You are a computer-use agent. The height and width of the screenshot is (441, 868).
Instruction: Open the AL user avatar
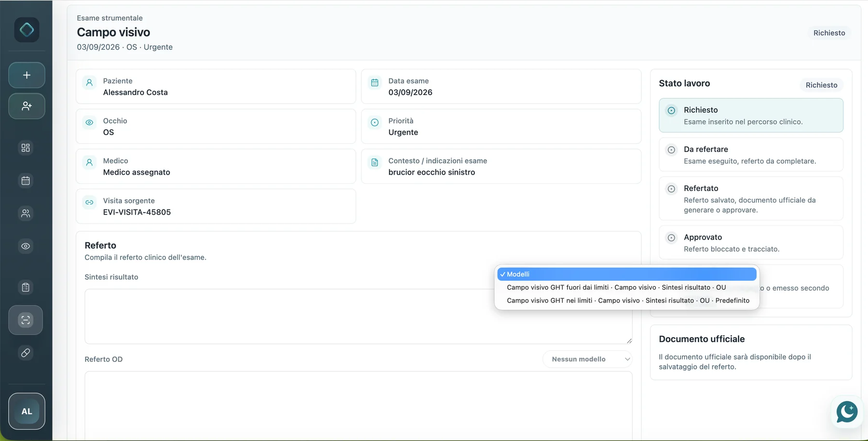(x=27, y=411)
